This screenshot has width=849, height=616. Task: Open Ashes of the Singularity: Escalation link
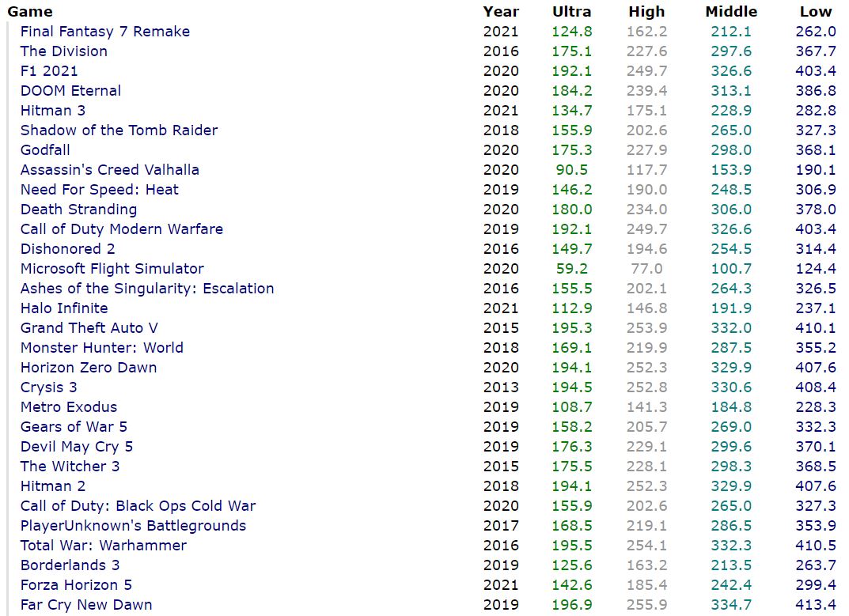coord(147,289)
